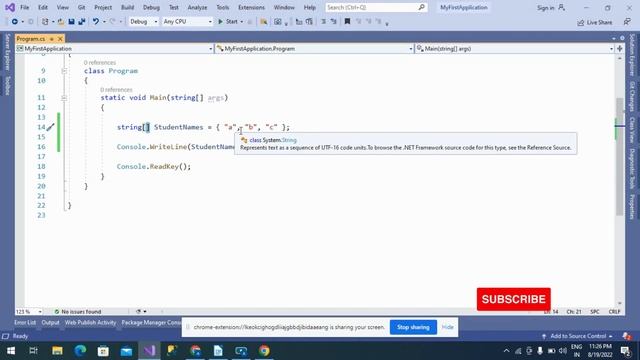Click the green Start debugging button
This screenshot has width=640, height=360.
228,22
